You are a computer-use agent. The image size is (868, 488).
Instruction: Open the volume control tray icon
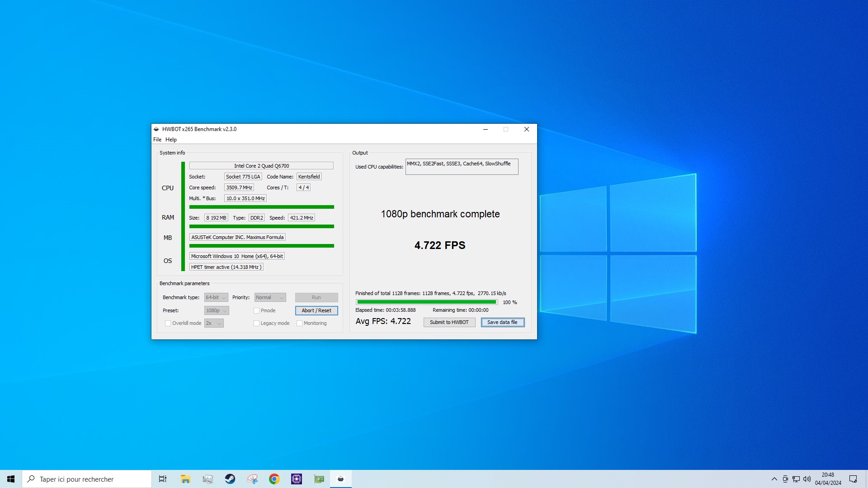point(807,479)
